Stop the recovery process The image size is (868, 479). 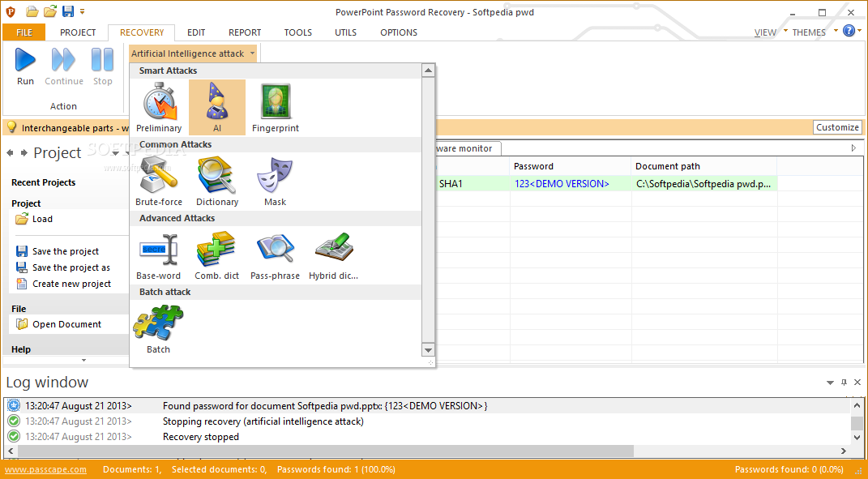(x=102, y=66)
